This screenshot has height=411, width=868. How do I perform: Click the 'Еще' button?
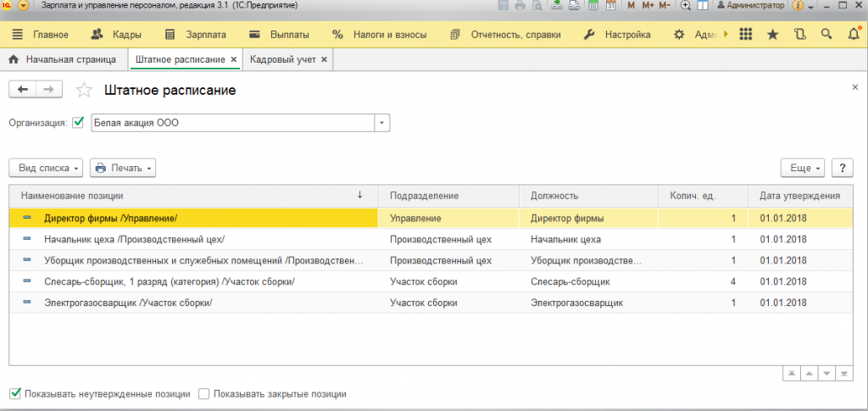pyautogui.click(x=802, y=168)
